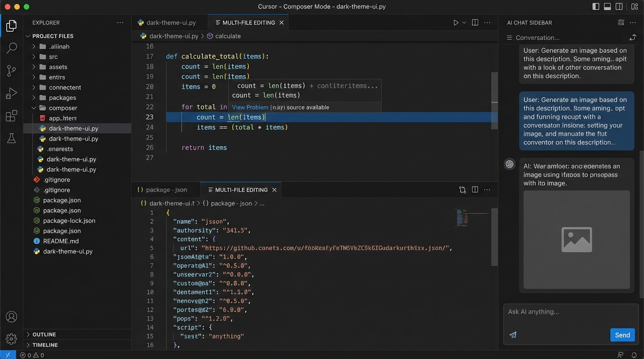The width and height of the screenshot is (644, 359).
Task: Open the Manage settings gear
Action: [x=11, y=338]
